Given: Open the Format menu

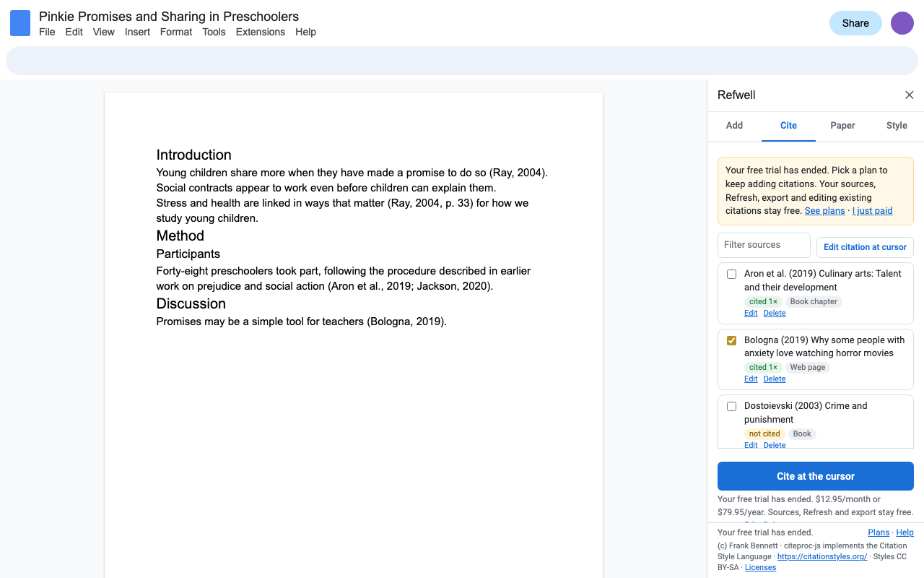Looking at the screenshot, I should (176, 32).
